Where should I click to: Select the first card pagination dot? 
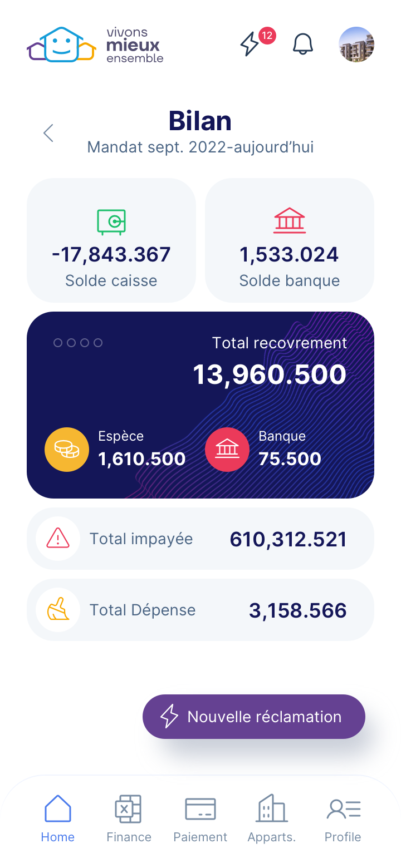pos(58,343)
